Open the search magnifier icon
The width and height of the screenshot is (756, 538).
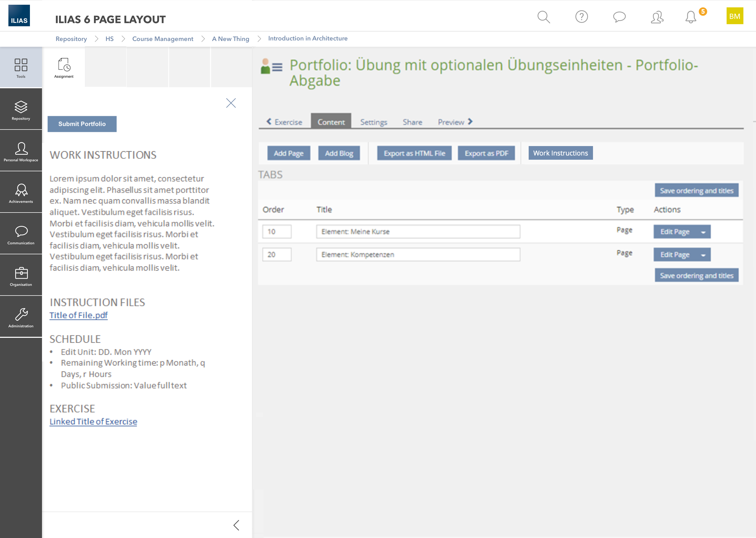(x=543, y=17)
